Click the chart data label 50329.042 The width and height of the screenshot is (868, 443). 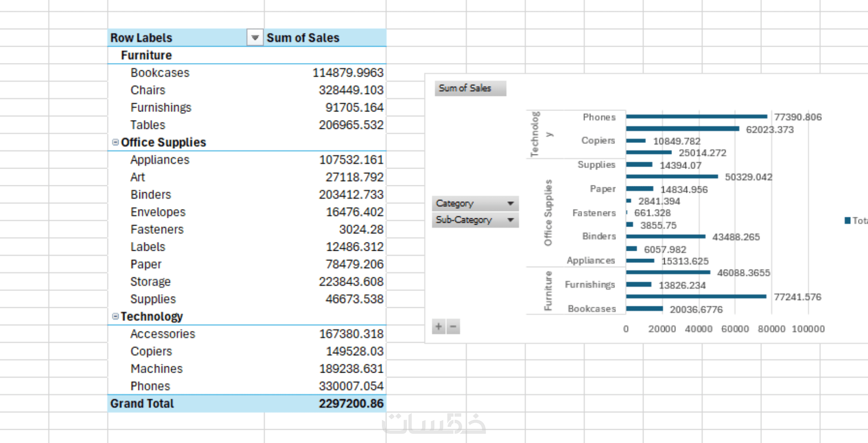748,177
